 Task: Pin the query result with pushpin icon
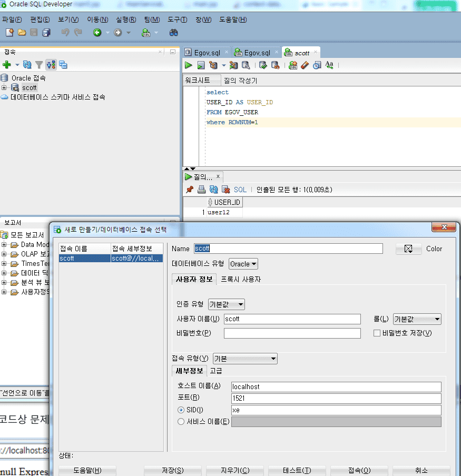click(190, 190)
